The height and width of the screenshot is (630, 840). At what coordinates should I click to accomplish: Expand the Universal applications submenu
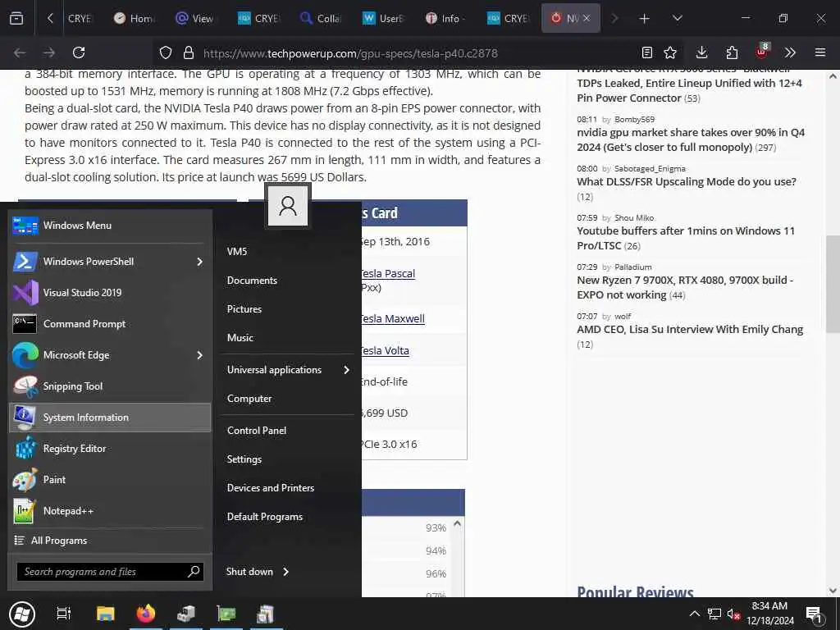(x=288, y=370)
